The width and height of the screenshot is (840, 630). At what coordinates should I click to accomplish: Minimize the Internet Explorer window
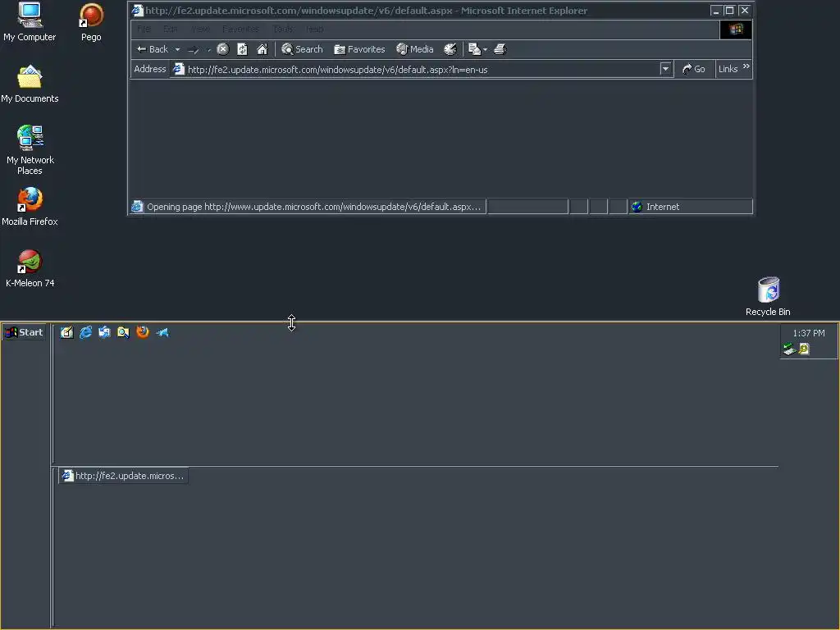[x=715, y=10]
